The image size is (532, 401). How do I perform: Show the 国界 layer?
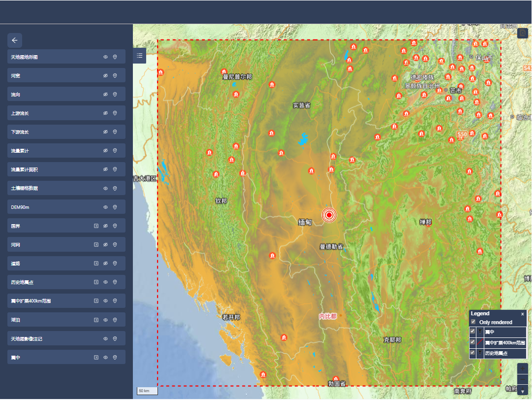coord(105,226)
